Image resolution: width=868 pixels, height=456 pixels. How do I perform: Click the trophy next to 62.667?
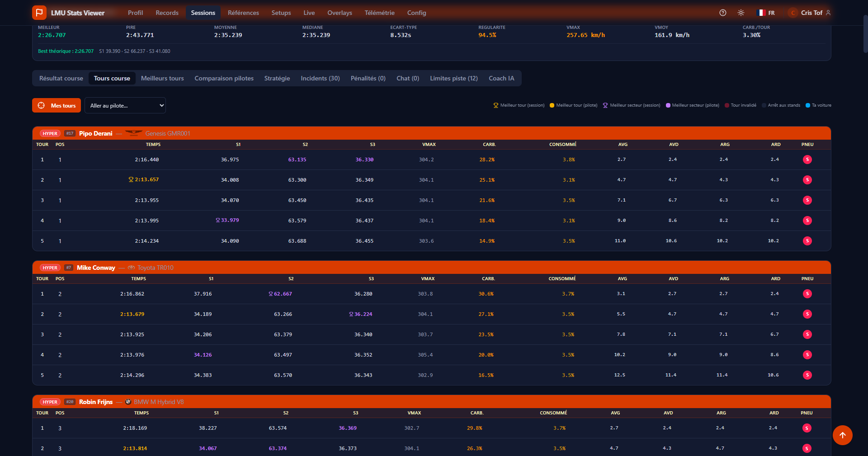pos(271,294)
